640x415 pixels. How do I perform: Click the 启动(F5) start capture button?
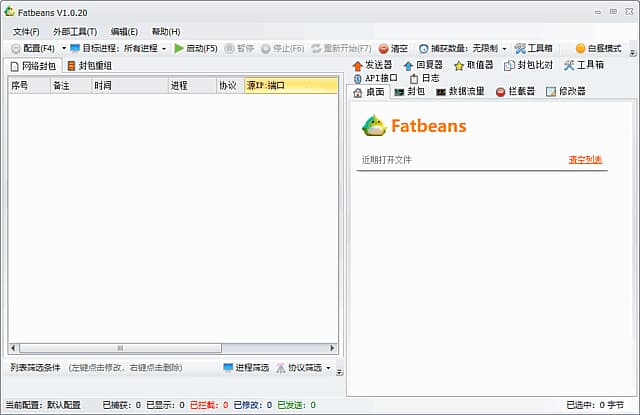coord(195,48)
